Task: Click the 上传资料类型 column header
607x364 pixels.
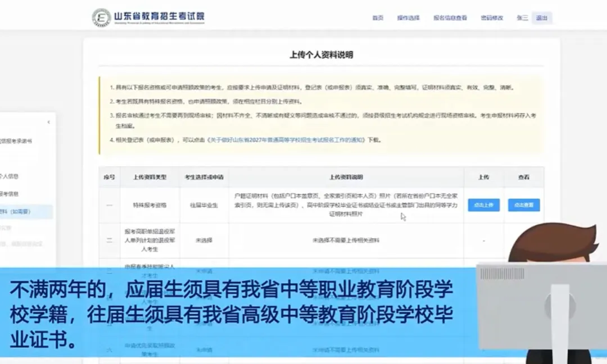Action: coord(150,177)
